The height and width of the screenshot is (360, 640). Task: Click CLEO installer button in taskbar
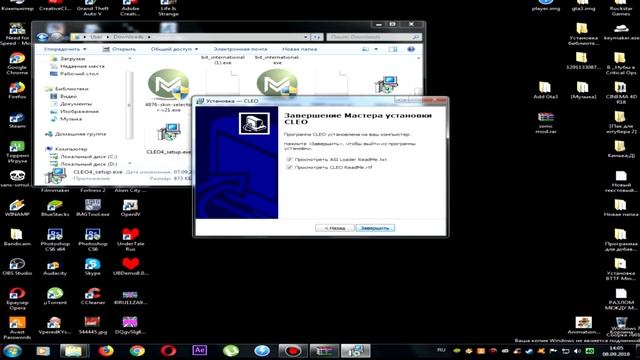pos(356,351)
